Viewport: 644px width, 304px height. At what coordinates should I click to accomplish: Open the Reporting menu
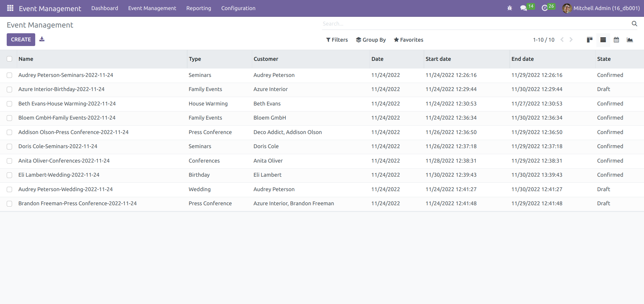(199, 8)
